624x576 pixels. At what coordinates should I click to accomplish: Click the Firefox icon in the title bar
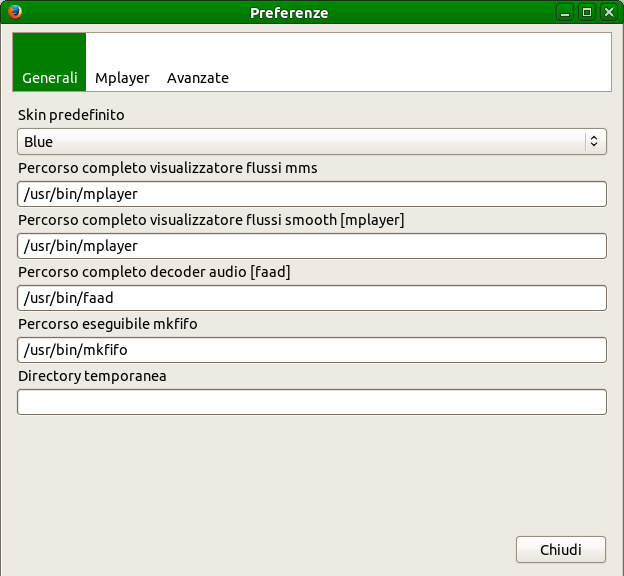[x=14, y=13]
